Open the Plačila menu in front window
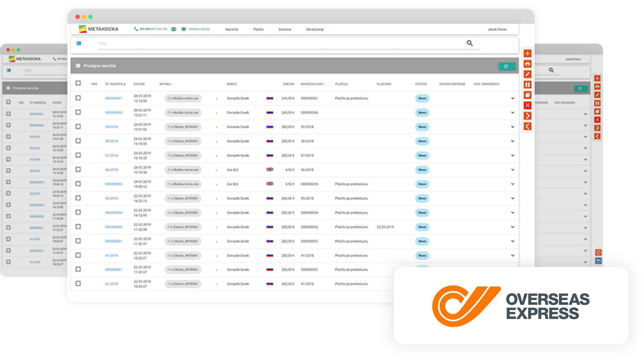The width and height of the screenshot is (644, 360). 258,29
